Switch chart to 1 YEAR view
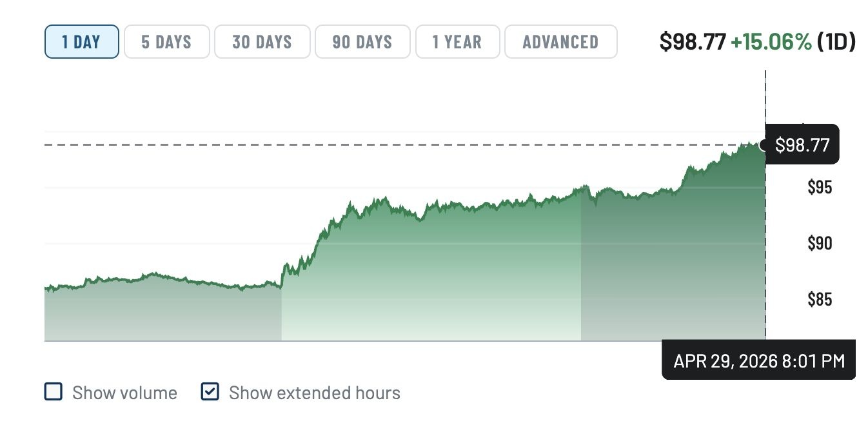Screen dimensions: 868x423 pos(457,42)
